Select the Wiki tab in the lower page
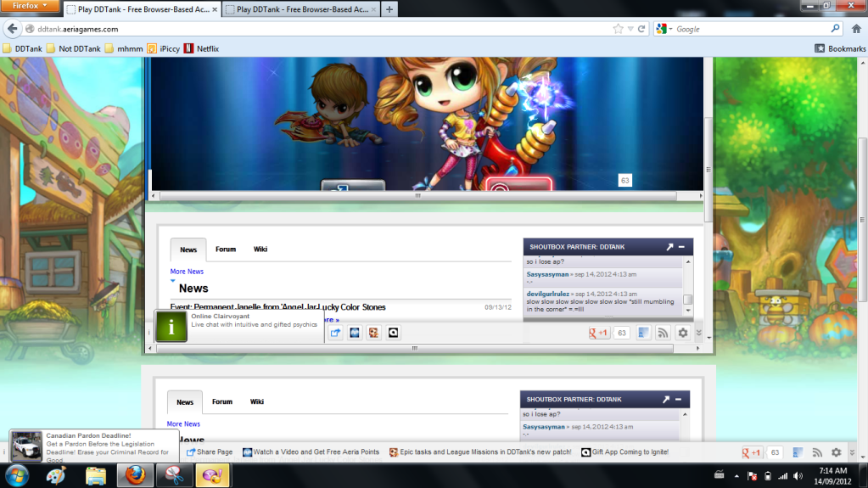Image resolution: width=868 pixels, height=488 pixels. point(257,401)
